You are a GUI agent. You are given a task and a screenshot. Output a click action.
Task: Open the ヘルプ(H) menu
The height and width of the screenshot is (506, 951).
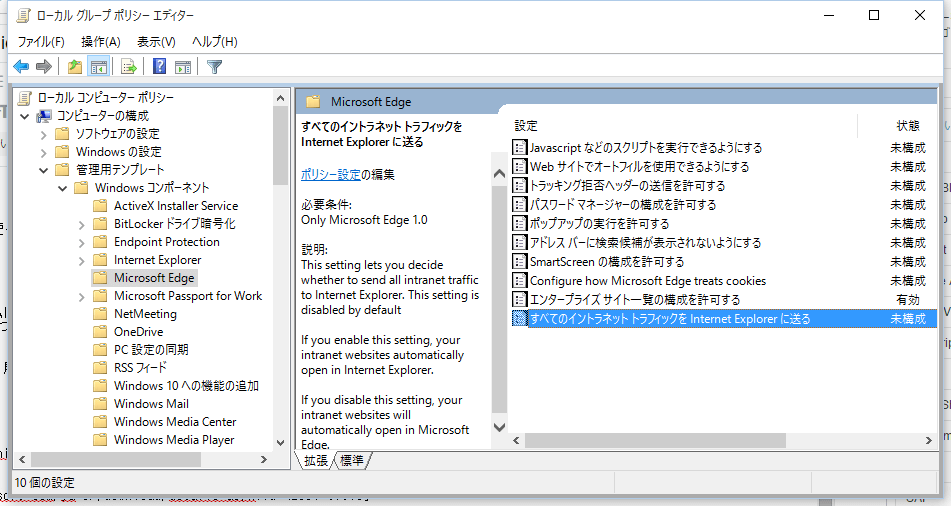215,42
